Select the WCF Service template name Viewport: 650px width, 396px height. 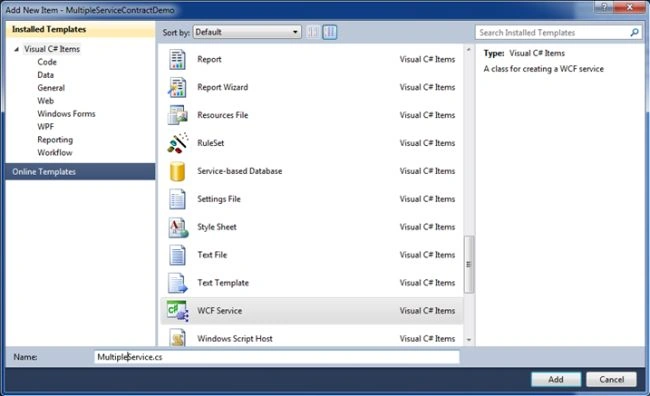pyautogui.click(x=220, y=311)
